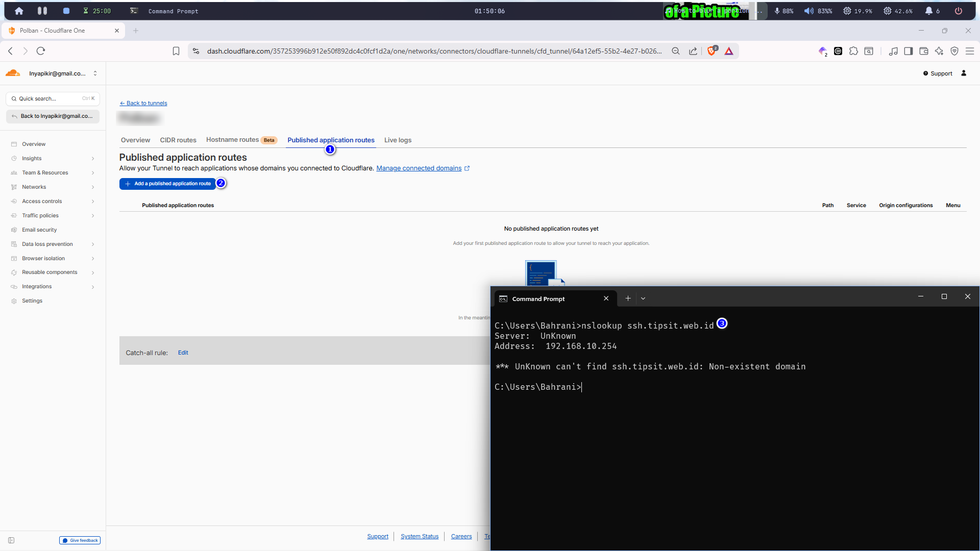980x551 pixels.
Task: Click the pause icon in top bar
Action: [x=42, y=11]
